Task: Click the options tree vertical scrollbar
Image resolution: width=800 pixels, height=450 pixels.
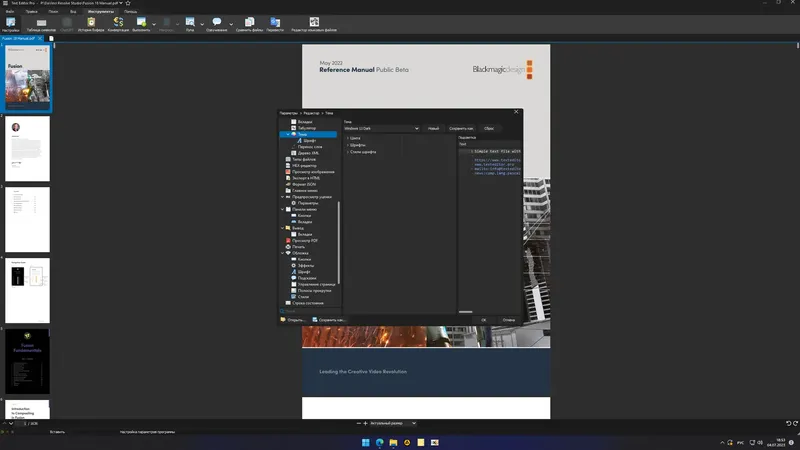Action: pos(339,242)
